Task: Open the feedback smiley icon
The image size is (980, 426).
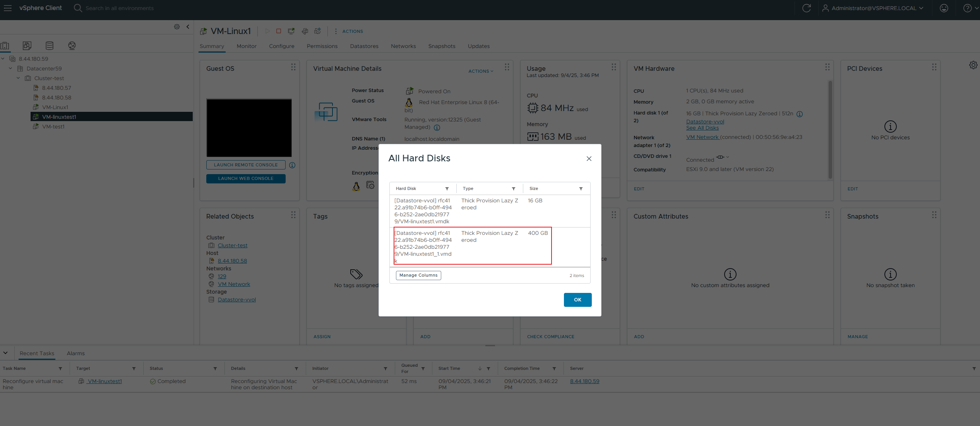Action: pyautogui.click(x=944, y=8)
